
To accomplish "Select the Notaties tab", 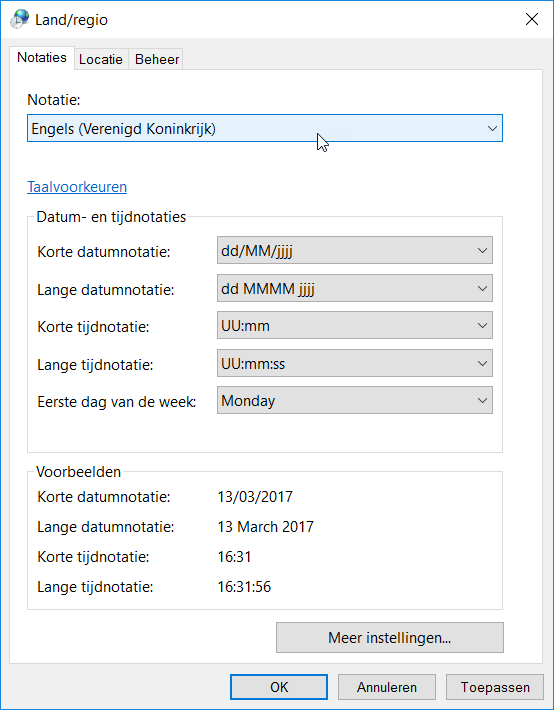I will 42,58.
